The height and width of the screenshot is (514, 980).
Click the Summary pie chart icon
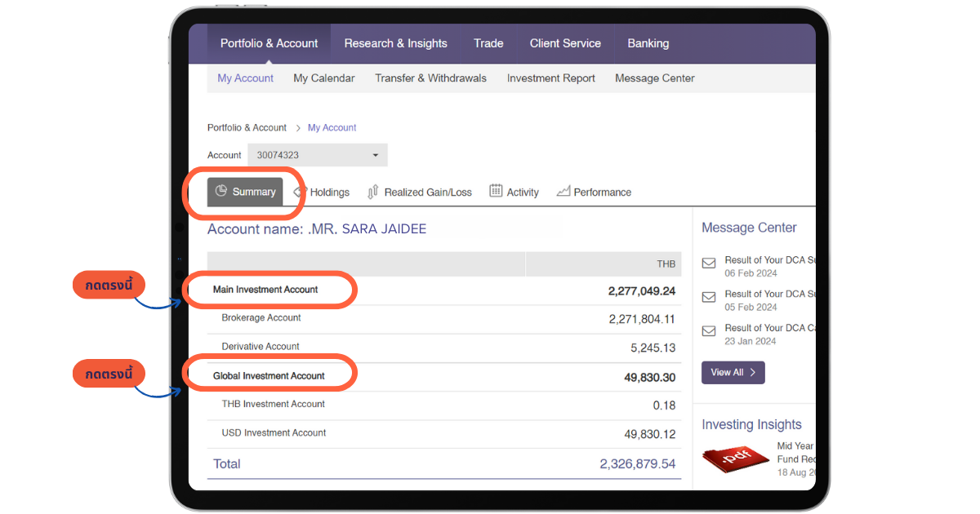(221, 192)
